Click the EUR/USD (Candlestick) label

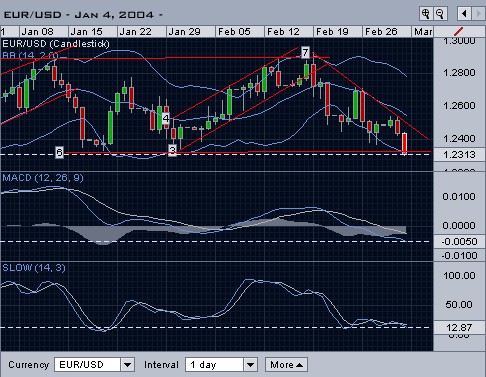click(x=56, y=44)
